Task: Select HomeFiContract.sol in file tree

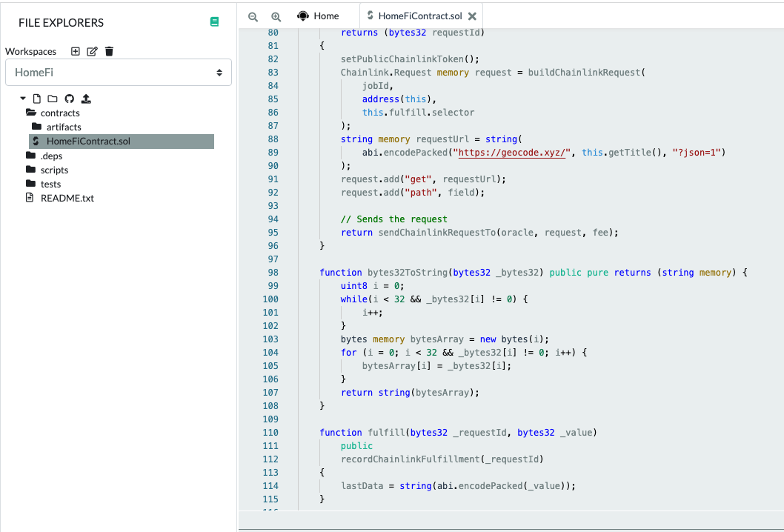Action: tap(122, 141)
